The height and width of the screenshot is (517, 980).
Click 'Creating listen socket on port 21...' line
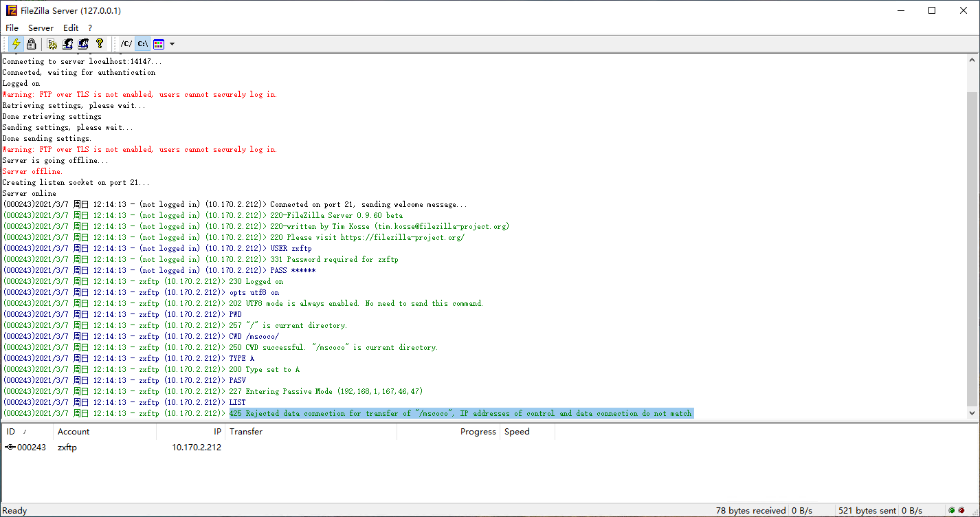coord(76,182)
